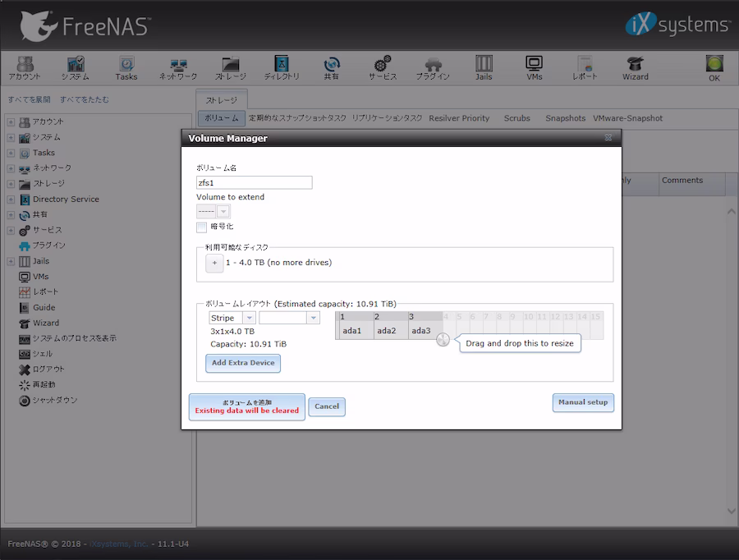Open Wizard in the sidebar tree
Image resolution: width=739 pixels, height=560 pixels.
(46, 323)
